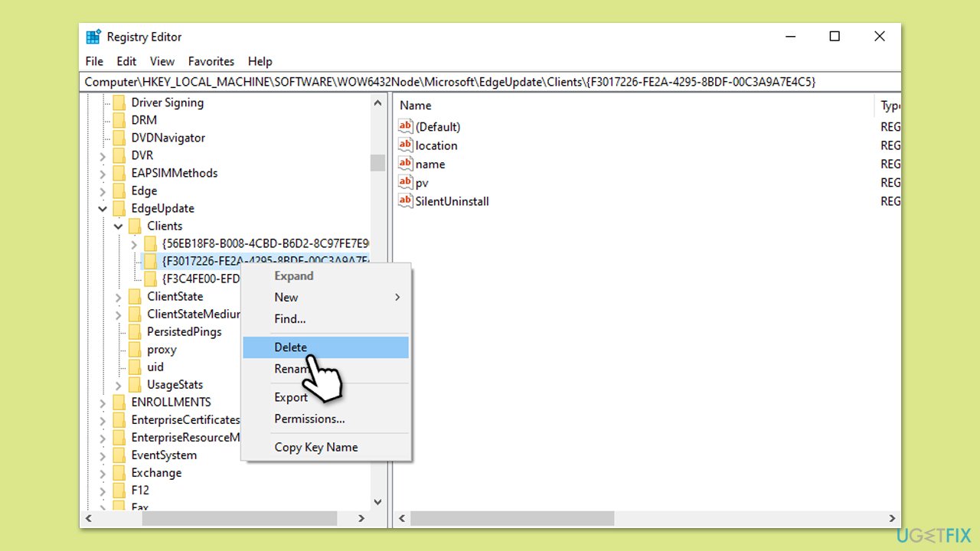The width and height of the screenshot is (980, 551).
Task: Click the DVR folder icon
Action: tap(119, 155)
